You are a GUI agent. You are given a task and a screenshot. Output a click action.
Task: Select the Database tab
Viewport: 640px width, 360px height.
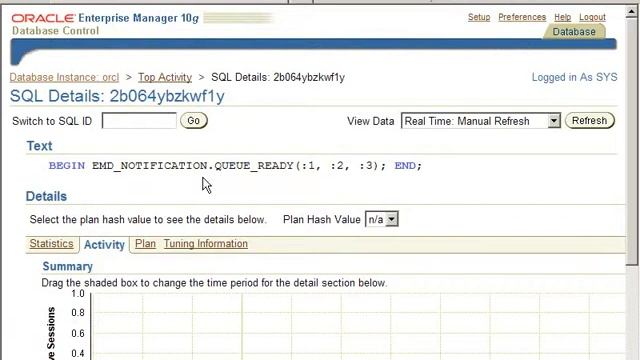[574, 32]
